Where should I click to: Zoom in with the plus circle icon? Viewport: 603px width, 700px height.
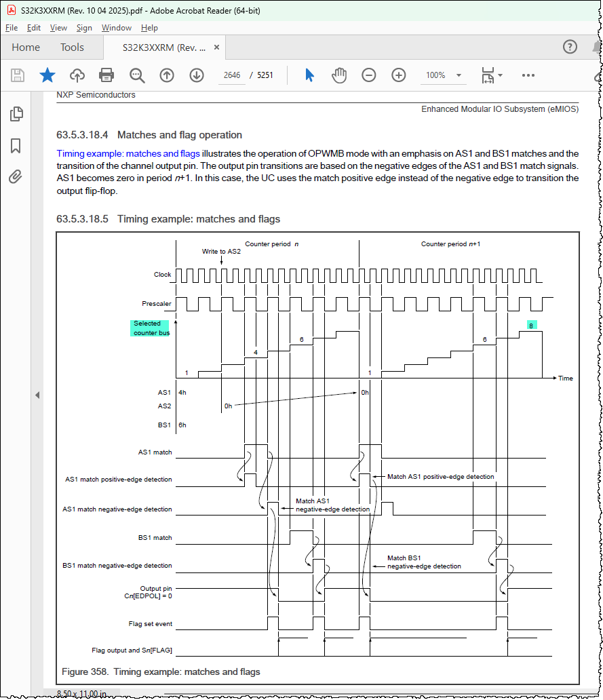399,75
